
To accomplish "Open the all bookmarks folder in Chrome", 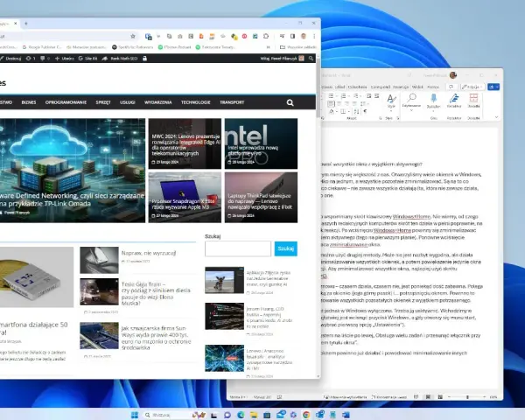I will point(297,47).
